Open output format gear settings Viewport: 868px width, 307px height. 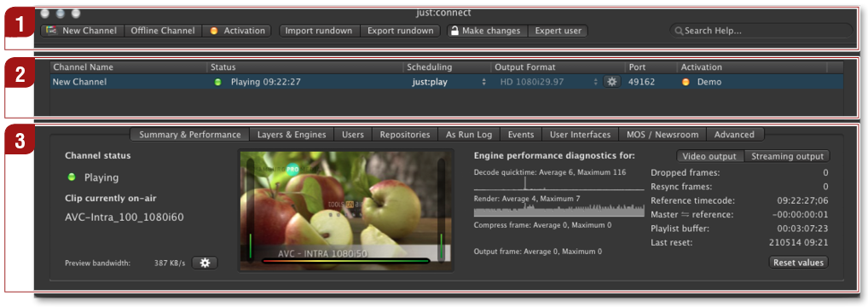point(611,82)
